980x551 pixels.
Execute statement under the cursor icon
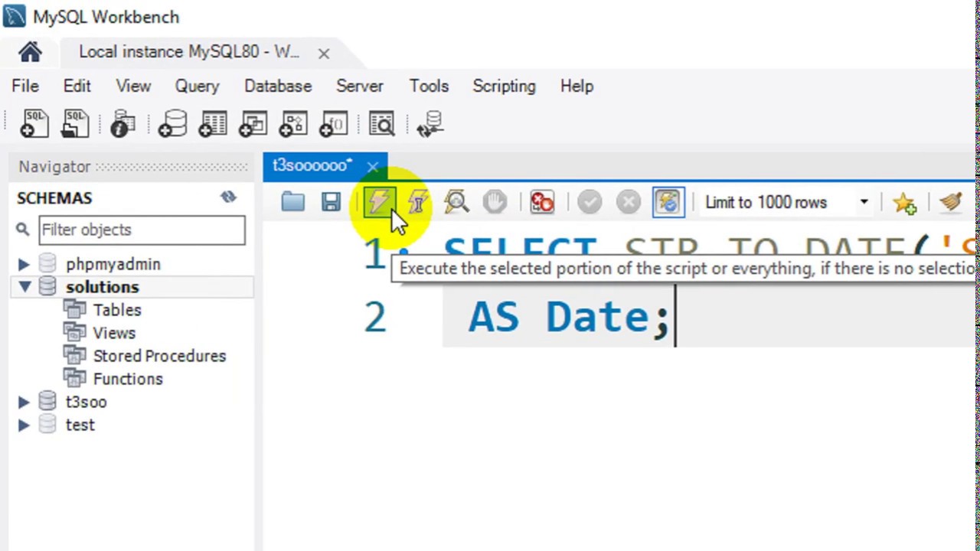[x=418, y=202]
